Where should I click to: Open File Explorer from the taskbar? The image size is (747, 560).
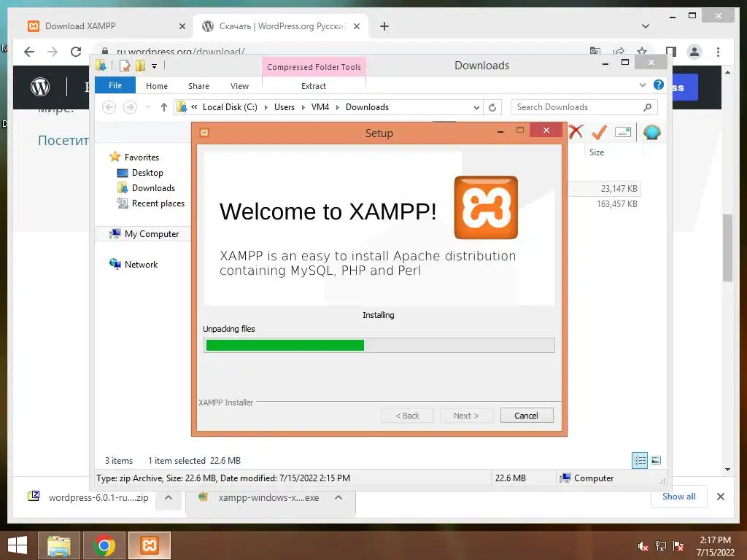pos(58,545)
